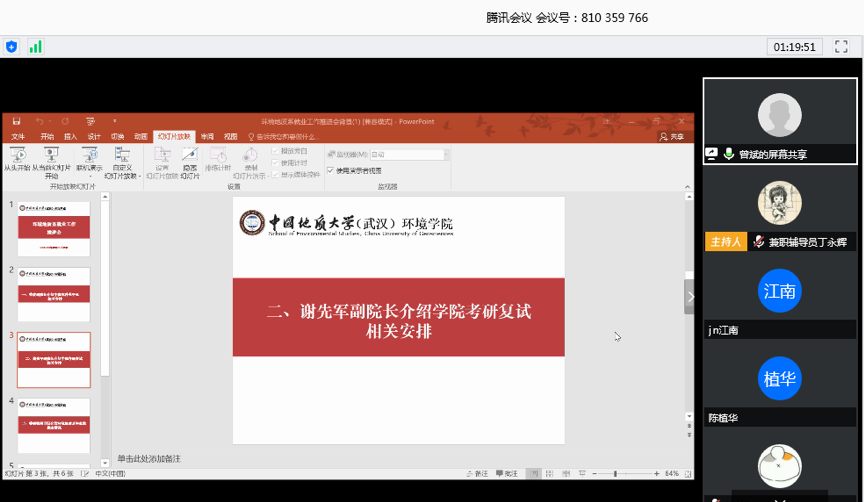
Task: Open the 监视器 monitor combo box
Action: 408,155
